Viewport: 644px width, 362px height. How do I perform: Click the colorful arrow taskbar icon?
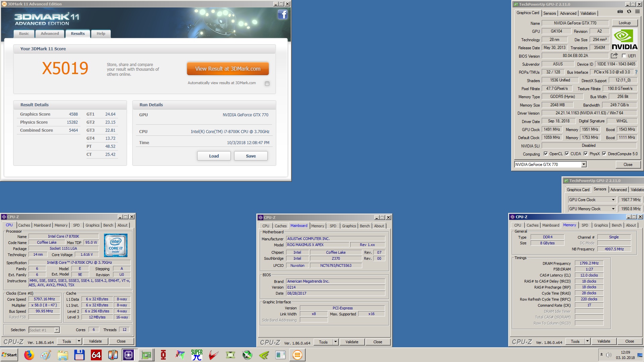click(x=180, y=355)
